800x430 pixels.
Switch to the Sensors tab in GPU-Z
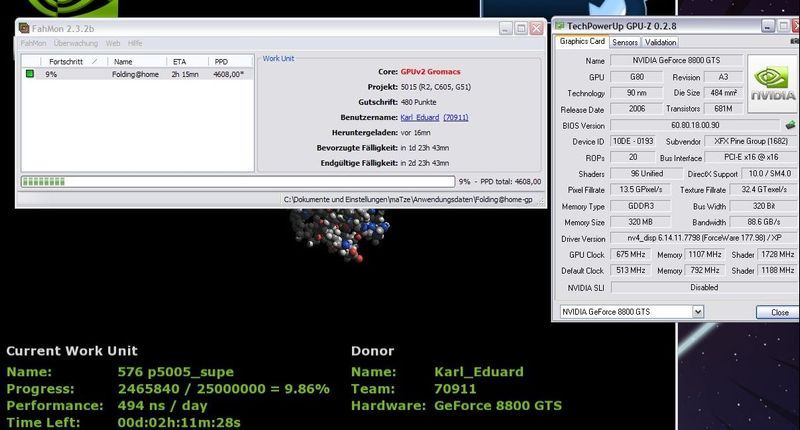[624, 42]
